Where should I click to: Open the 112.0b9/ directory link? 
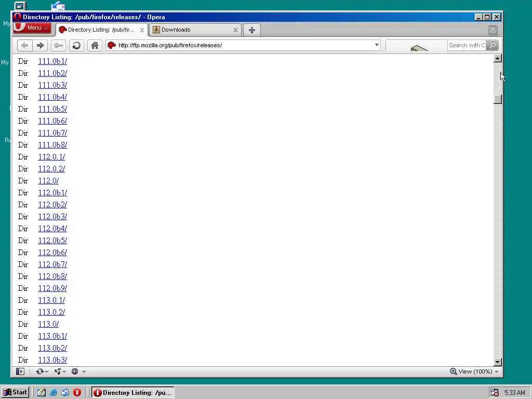[52, 288]
